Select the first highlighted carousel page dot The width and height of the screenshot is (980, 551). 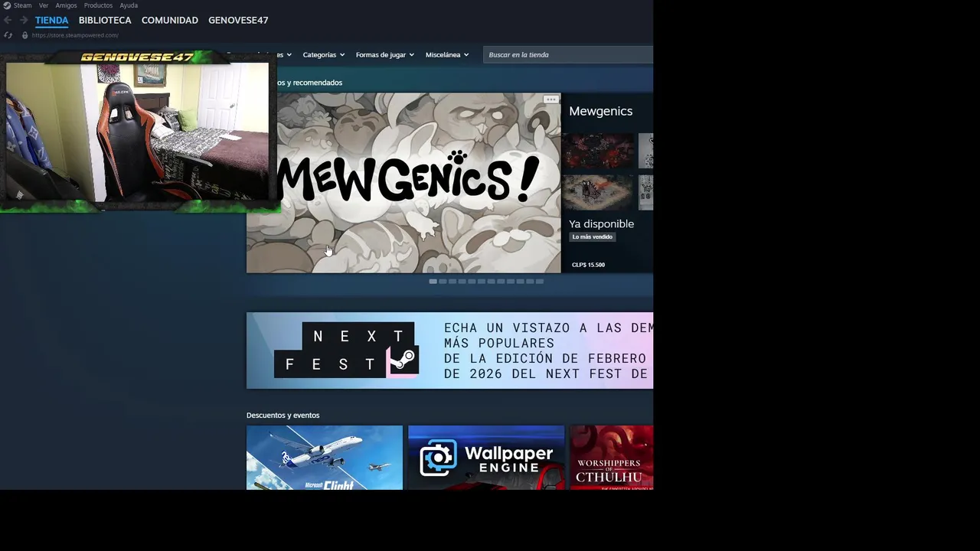(433, 282)
